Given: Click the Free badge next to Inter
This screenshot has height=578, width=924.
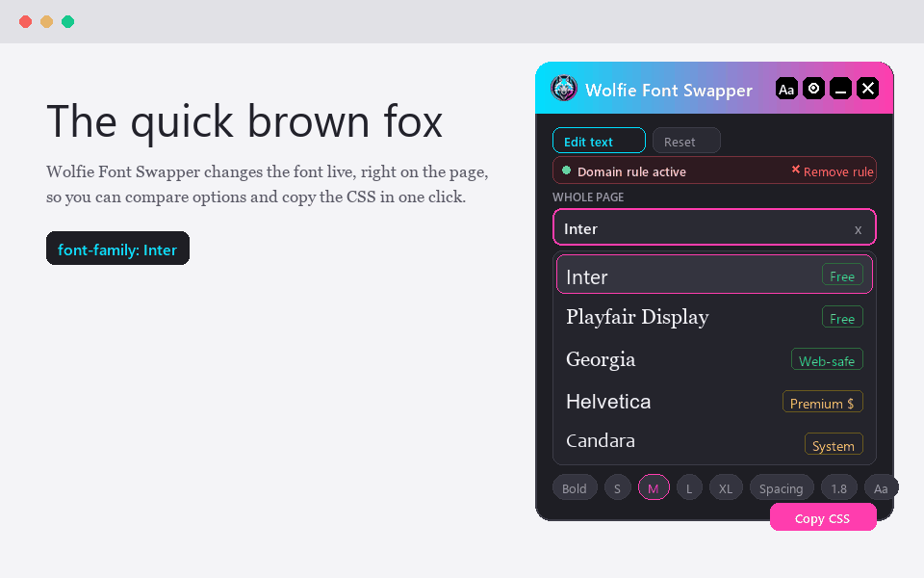Looking at the screenshot, I should click(842, 276).
